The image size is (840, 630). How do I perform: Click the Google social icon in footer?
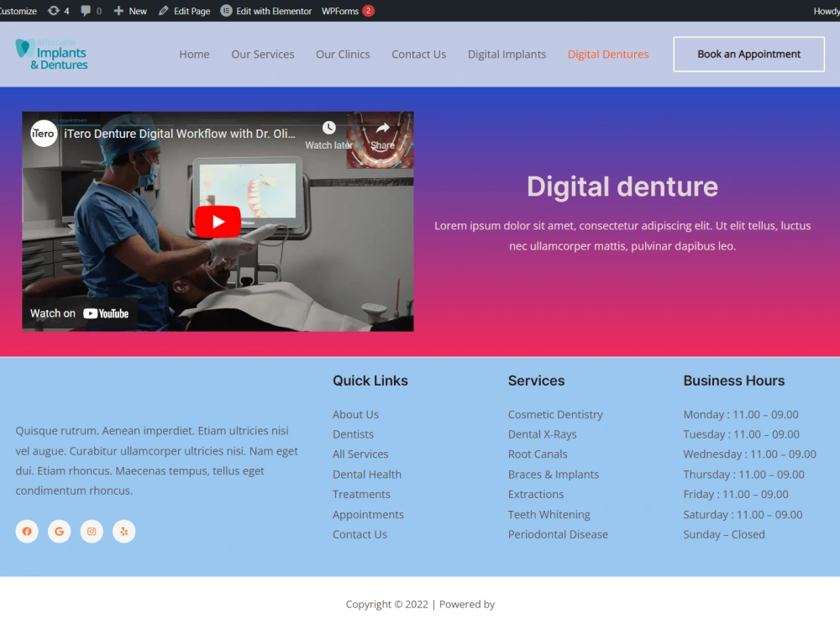(x=60, y=532)
